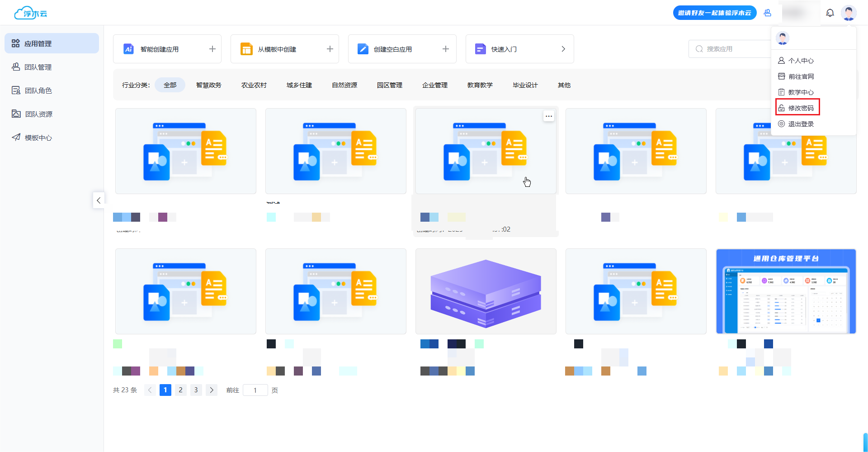Filter by 智慧政务 industry category
The height and width of the screenshot is (452, 868).
click(x=208, y=85)
